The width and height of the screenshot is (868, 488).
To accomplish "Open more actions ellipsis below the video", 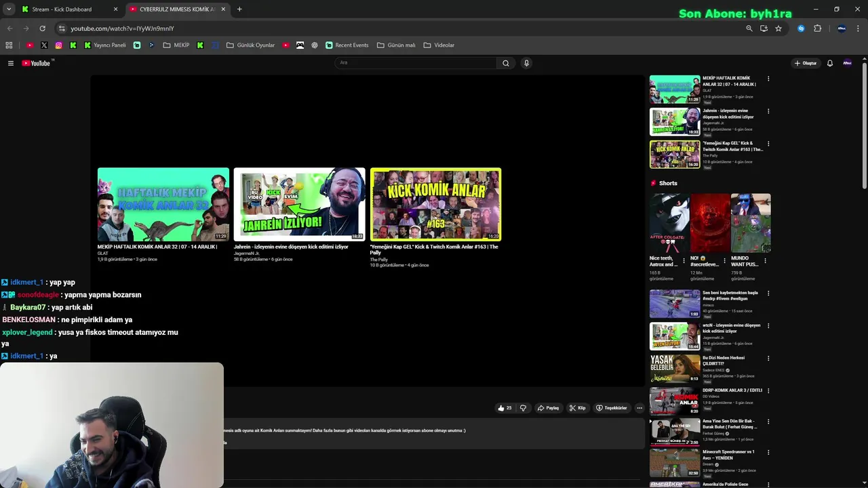I will click(639, 408).
